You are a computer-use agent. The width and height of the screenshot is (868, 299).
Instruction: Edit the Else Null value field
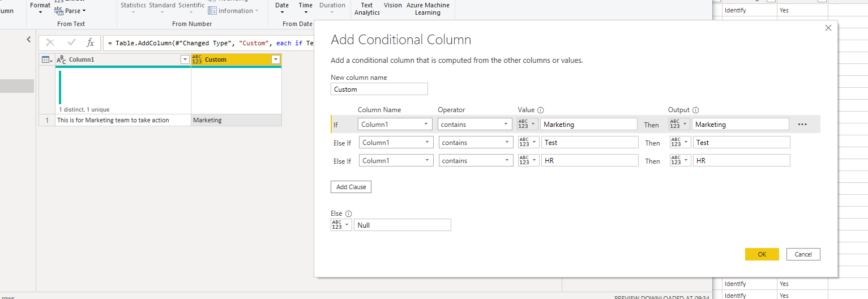pos(403,225)
